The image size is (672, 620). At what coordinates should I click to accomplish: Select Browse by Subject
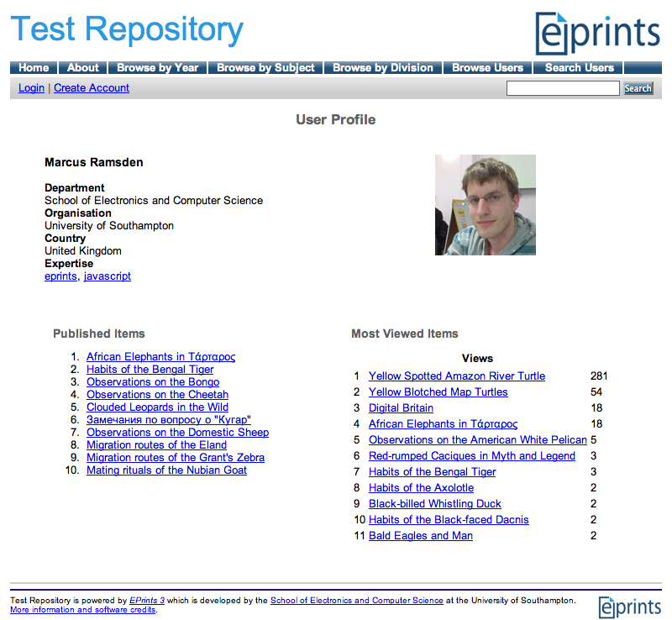(265, 67)
